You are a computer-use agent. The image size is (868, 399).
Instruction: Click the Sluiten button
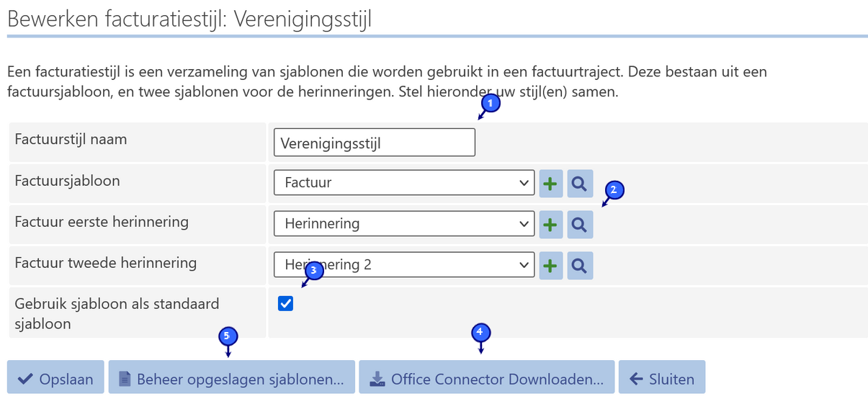coord(661,379)
